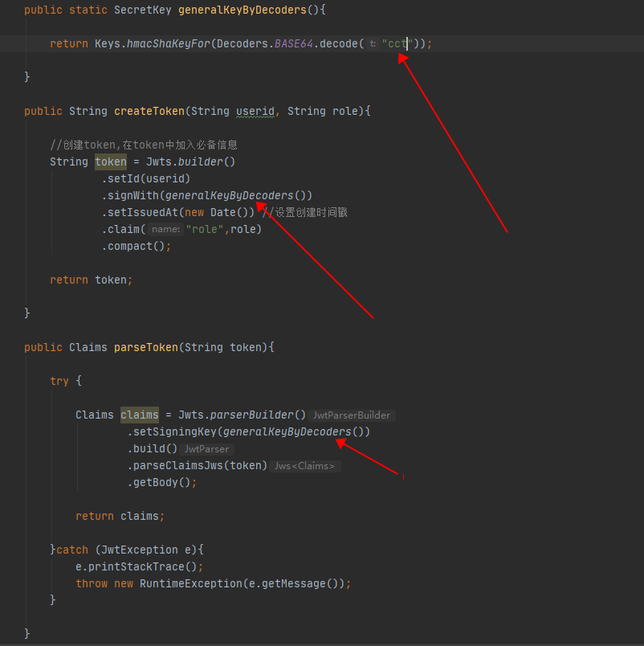Click the highlighted token variable
The width and height of the screenshot is (644, 646).
[110, 161]
